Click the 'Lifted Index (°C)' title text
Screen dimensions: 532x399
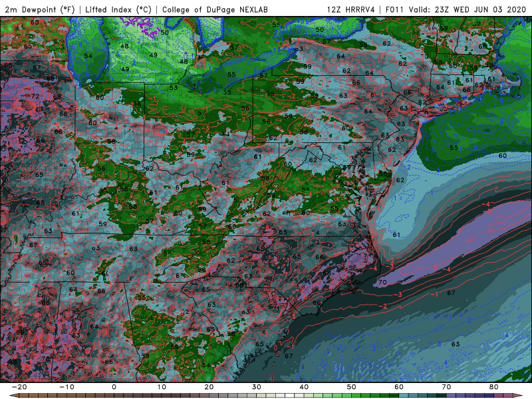(118, 9)
